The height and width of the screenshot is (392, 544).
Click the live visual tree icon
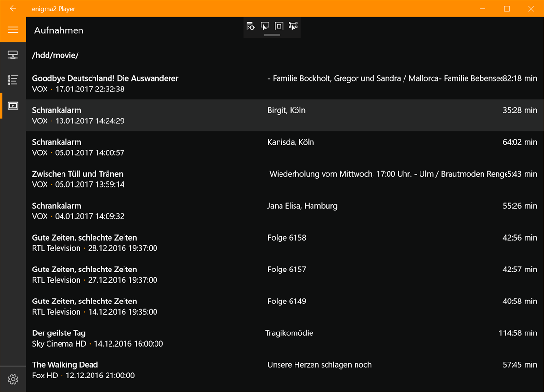250,26
